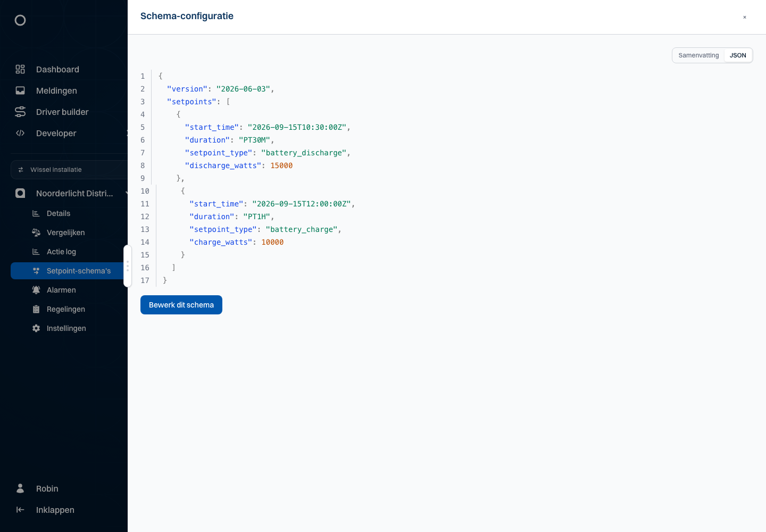Click the Wissel installatie swap icon
This screenshot has height=532, width=766.
(21, 170)
